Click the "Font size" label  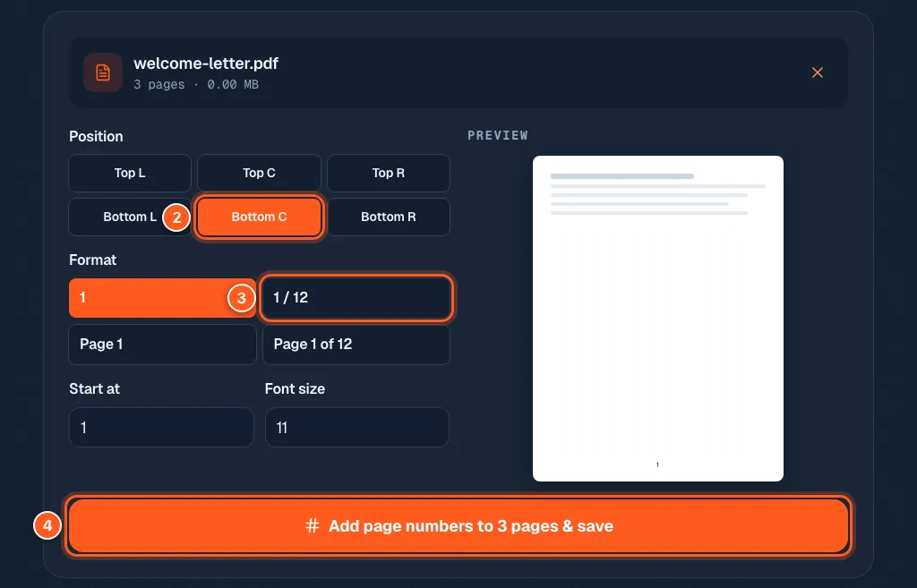coord(295,388)
